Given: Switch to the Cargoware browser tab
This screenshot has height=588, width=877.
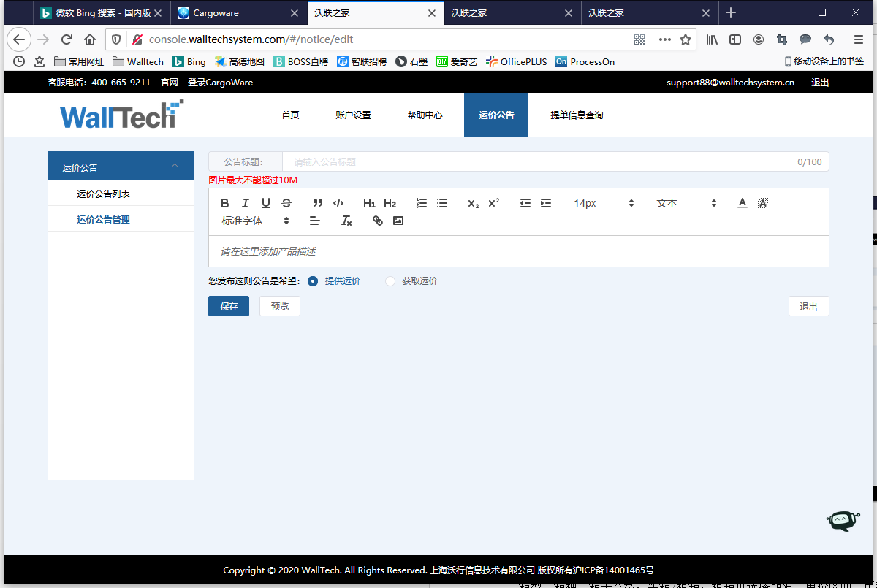Looking at the screenshot, I should click(239, 12).
